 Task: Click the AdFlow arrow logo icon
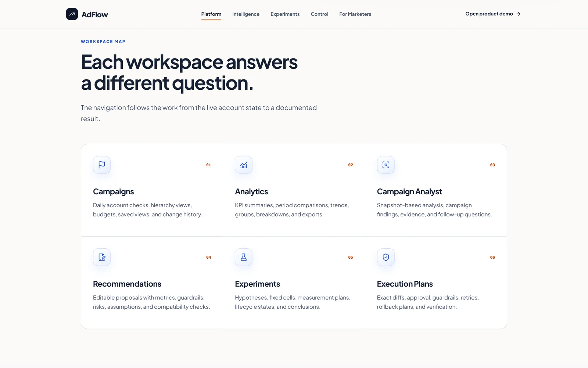point(72,14)
